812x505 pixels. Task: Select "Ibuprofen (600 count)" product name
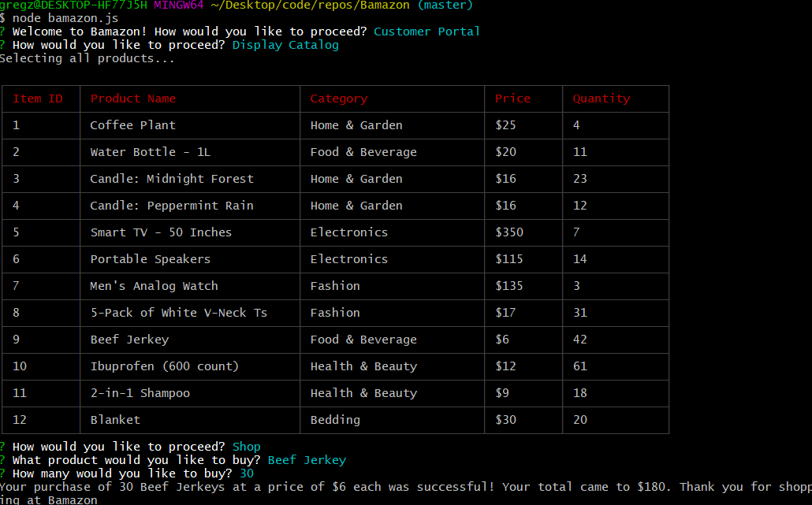tap(165, 366)
